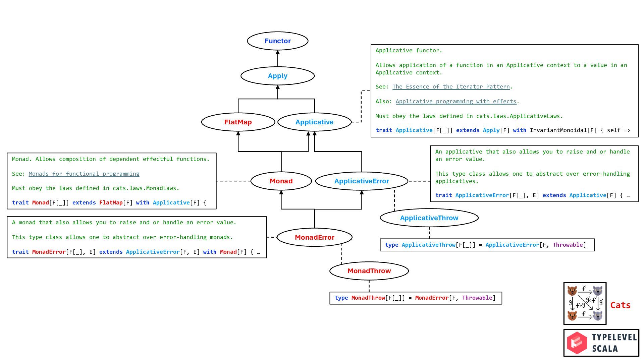Screen dimensions: 644x362
Task: Click the Monad node ellipse
Action: (x=281, y=181)
